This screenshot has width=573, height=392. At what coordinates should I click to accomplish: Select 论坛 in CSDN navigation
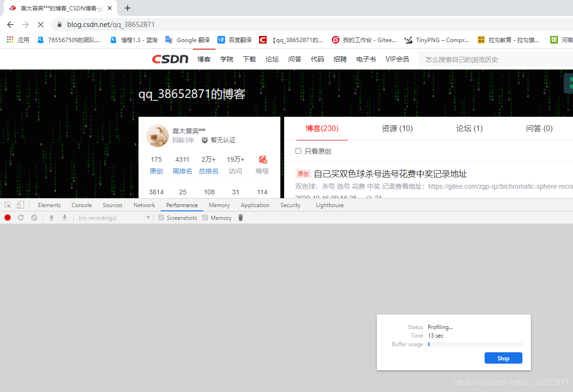(272, 59)
